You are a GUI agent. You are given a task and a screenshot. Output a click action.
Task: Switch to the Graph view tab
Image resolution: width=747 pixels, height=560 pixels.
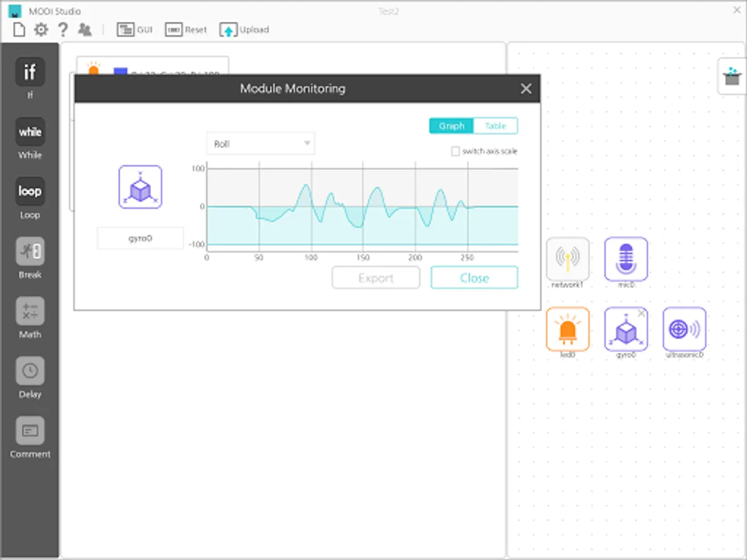click(451, 126)
